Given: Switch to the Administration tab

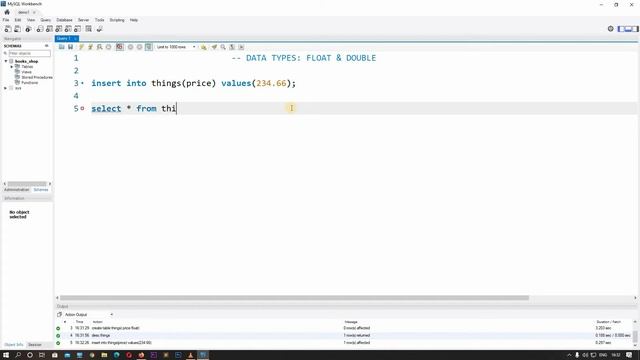Looking at the screenshot, I should 16,190.
